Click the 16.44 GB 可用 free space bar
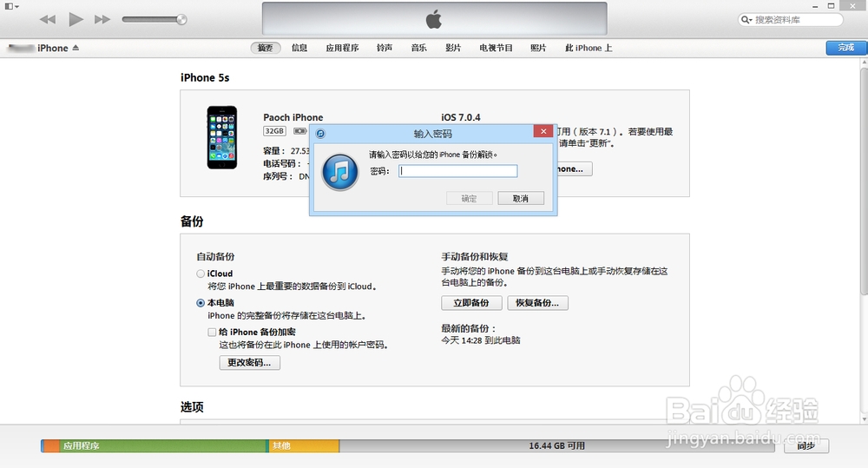This screenshot has width=868, height=468. [557, 445]
